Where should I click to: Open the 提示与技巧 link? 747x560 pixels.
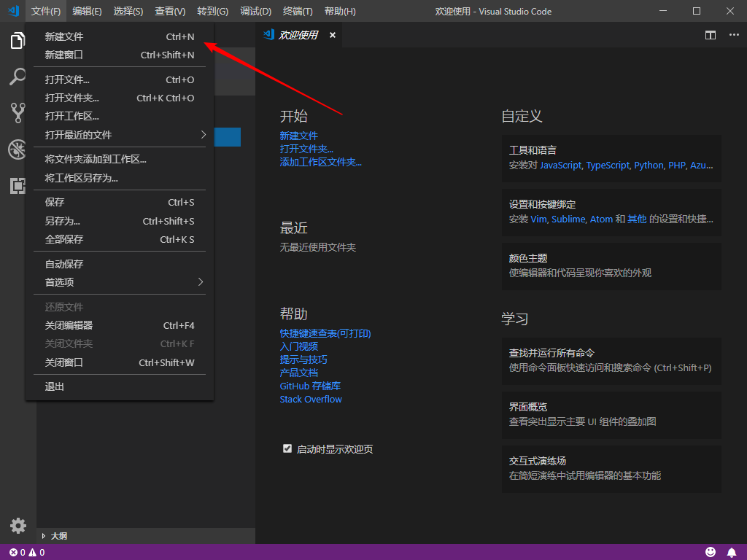(303, 359)
